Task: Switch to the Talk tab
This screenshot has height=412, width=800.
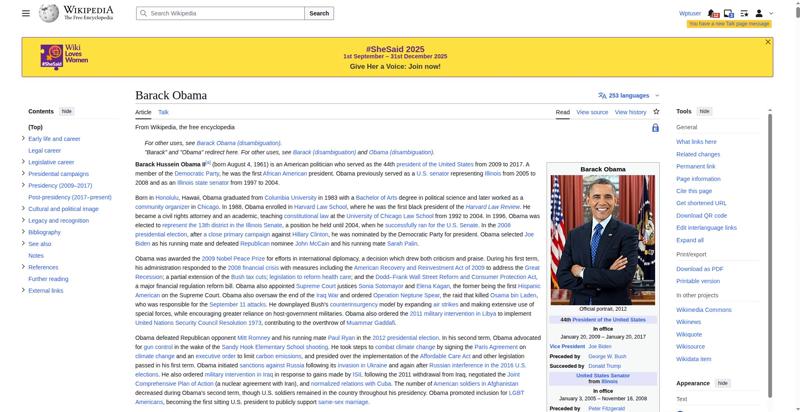Action: (163, 112)
